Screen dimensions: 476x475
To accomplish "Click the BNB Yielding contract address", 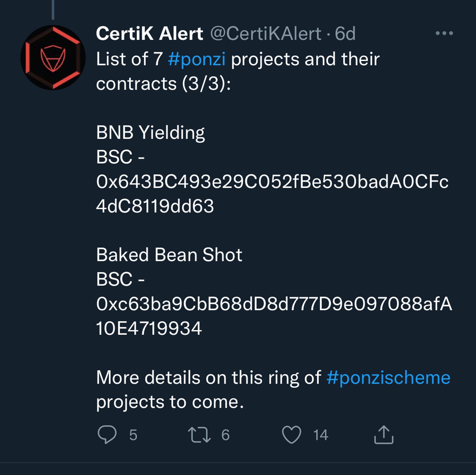I will click(272, 182).
